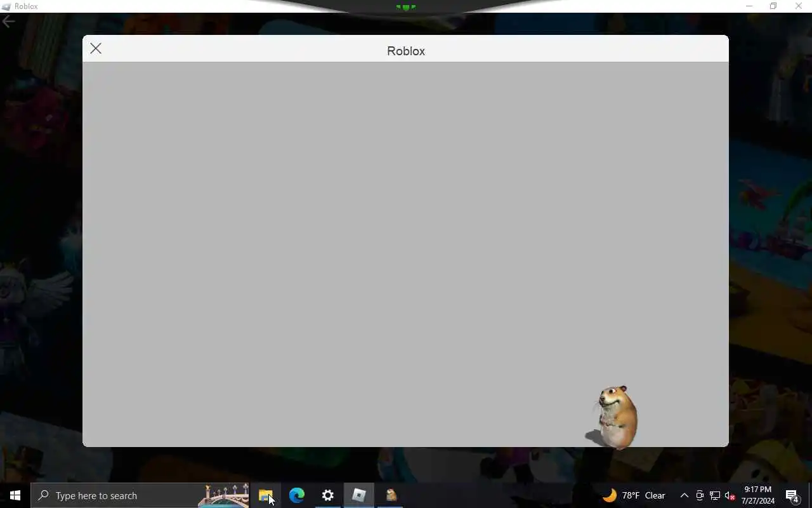Click the muted volume tray icon
This screenshot has height=508, width=812.
click(x=730, y=495)
